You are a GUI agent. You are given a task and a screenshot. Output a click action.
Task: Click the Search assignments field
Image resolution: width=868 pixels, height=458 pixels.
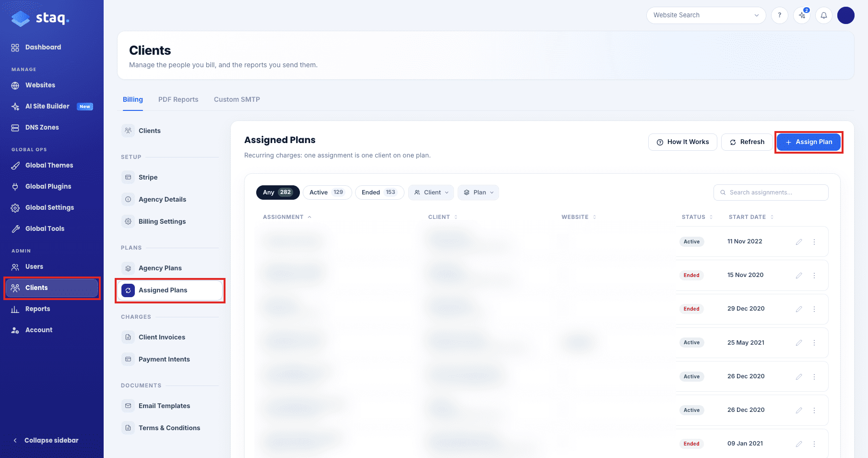coord(771,193)
